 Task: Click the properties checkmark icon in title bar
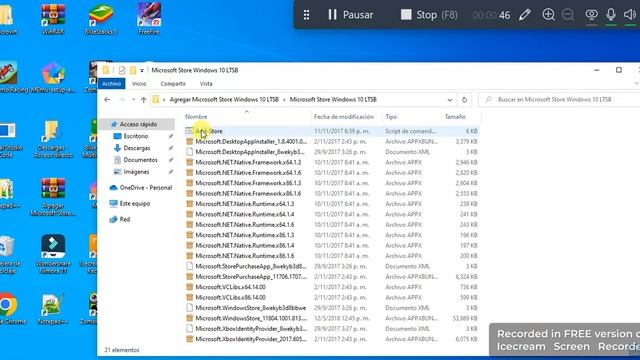122,70
